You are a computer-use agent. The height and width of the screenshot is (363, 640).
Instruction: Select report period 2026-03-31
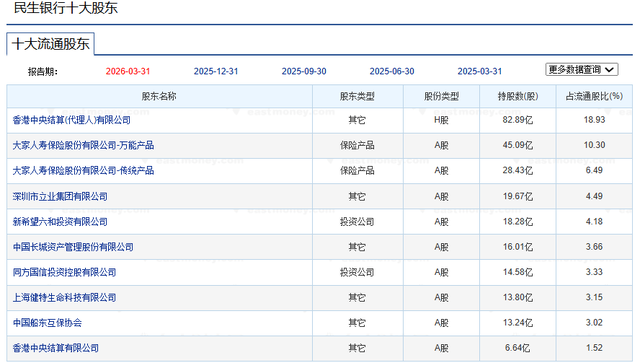(128, 71)
